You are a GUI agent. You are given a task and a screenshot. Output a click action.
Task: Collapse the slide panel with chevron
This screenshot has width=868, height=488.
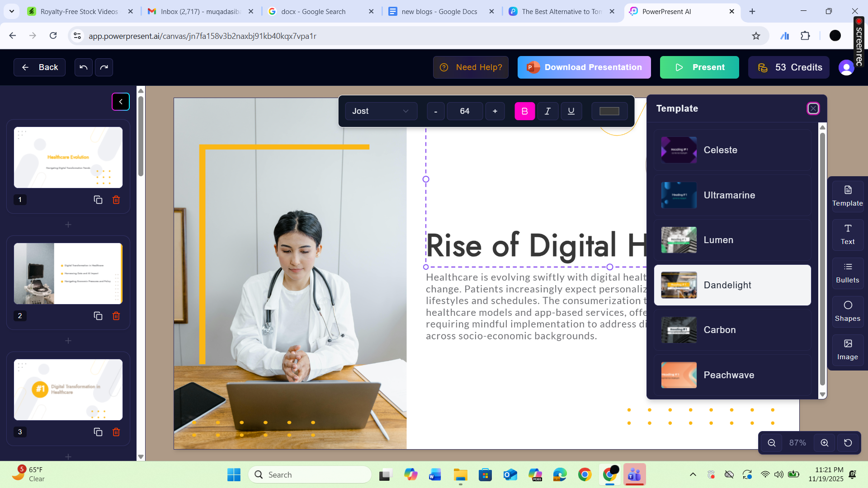pyautogui.click(x=121, y=102)
